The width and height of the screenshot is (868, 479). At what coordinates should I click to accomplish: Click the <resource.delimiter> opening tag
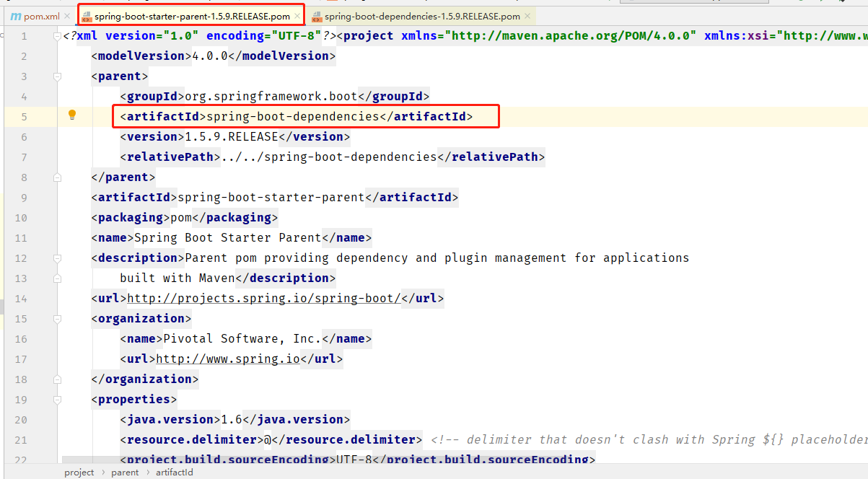point(192,439)
